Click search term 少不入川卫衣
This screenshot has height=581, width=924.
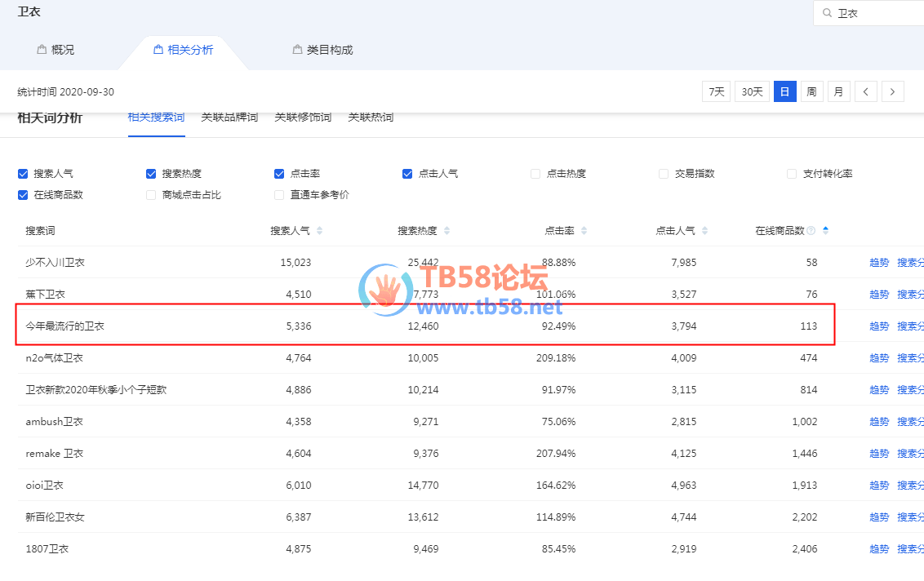(x=55, y=263)
